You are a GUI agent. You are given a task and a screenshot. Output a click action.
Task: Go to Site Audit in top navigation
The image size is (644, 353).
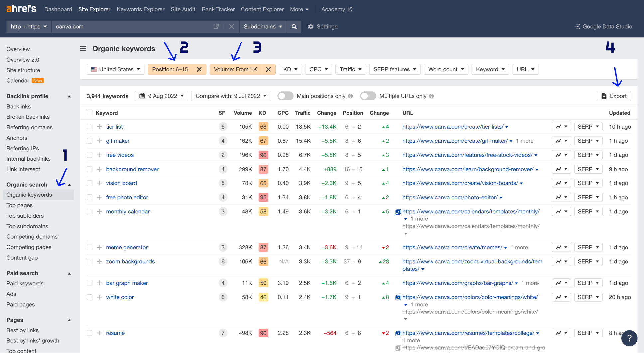tap(183, 9)
